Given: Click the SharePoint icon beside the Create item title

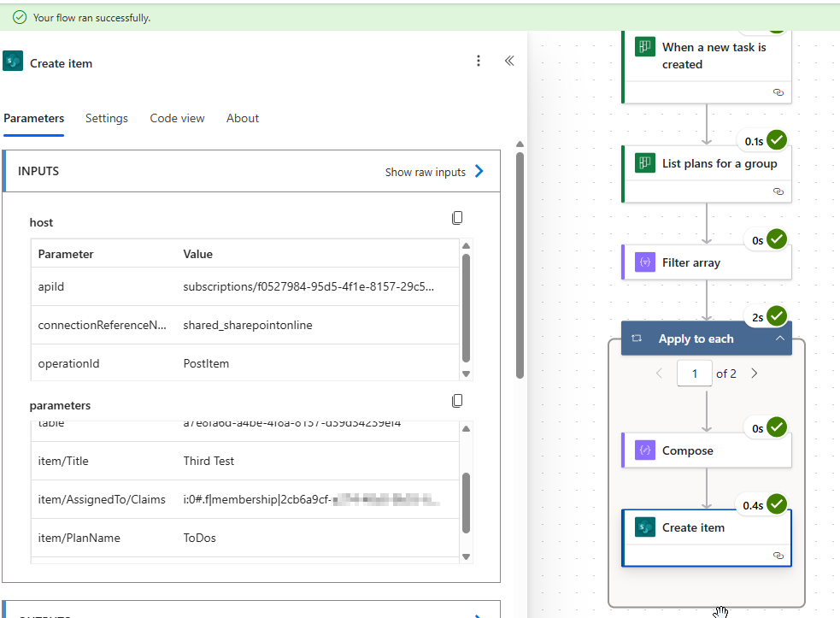Looking at the screenshot, I should point(13,61).
